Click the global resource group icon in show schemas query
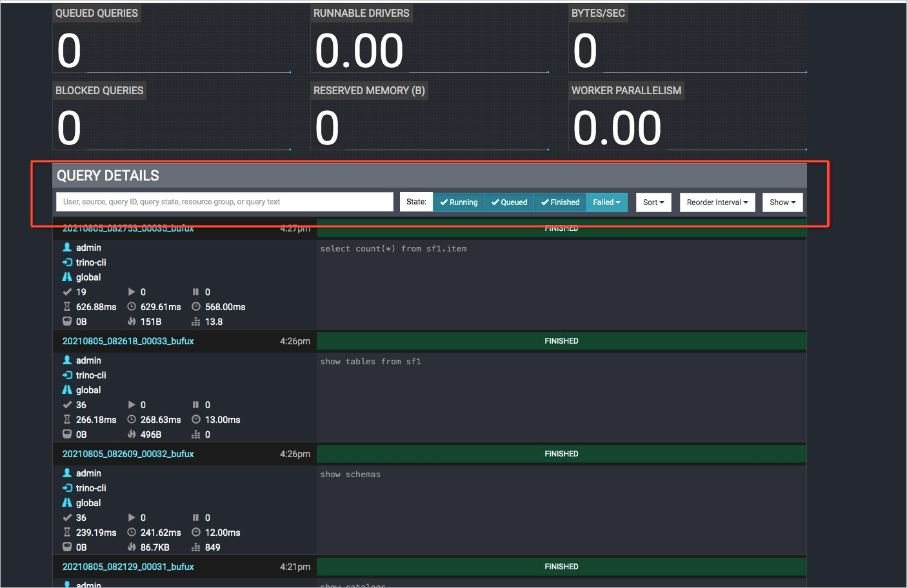 pos(67,503)
